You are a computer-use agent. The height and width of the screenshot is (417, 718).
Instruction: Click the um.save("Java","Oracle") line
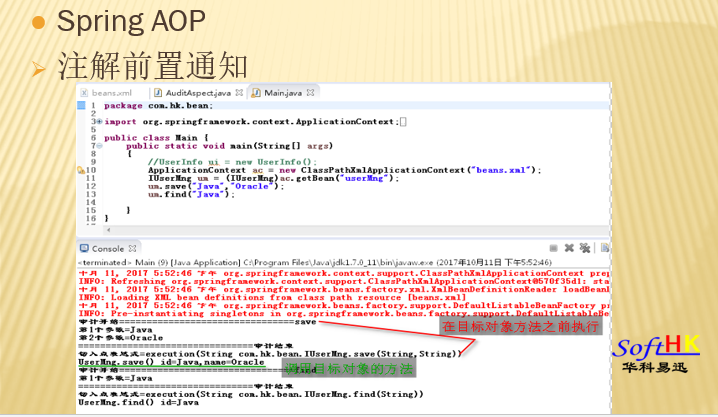tap(216, 186)
